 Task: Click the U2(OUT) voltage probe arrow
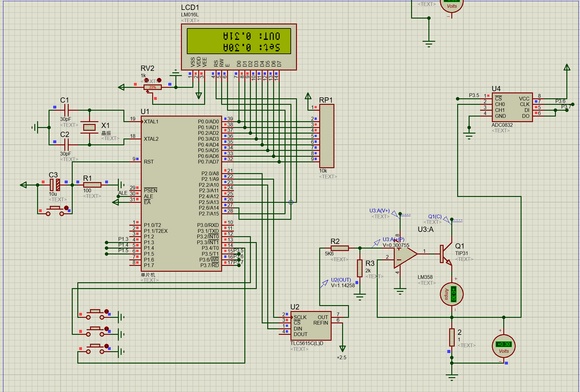[324, 284]
